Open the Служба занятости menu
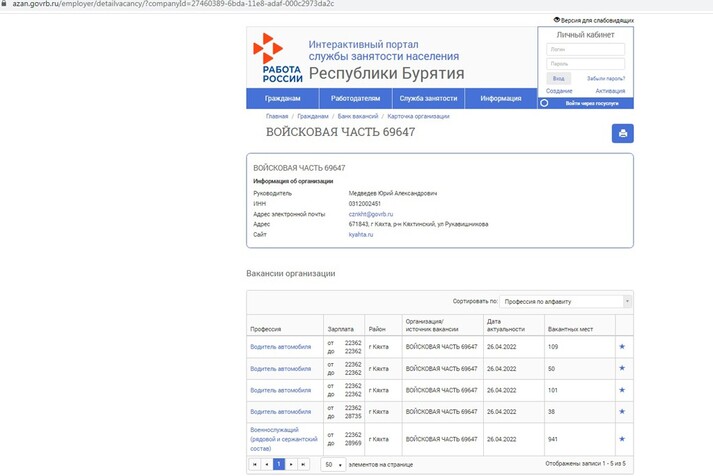Viewport: 713px width, 476px height. tap(428, 98)
